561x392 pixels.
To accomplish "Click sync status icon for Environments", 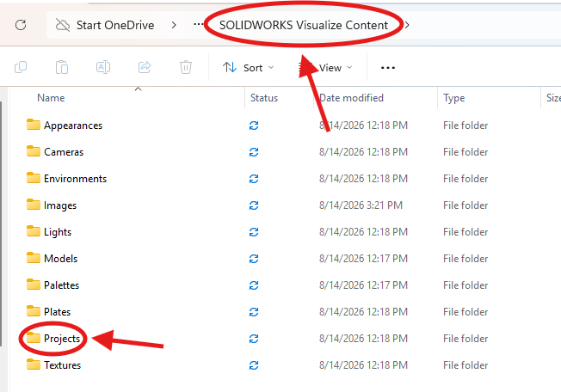I will pyautogui.click(x=254, y=179).
